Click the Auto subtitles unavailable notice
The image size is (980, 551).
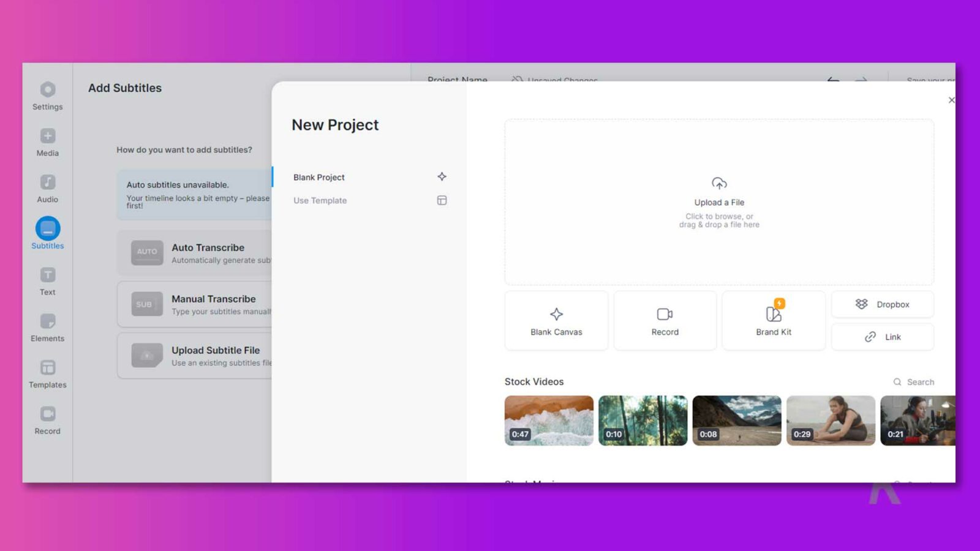[195, 195]
